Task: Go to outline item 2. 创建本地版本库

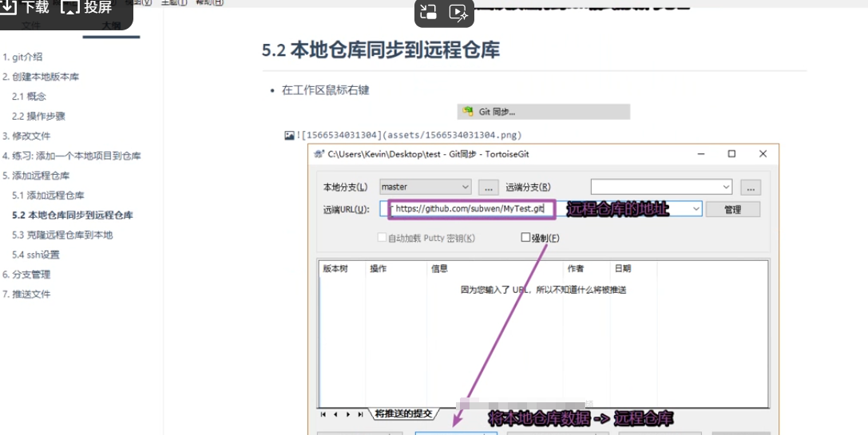Action: [41, 77]
